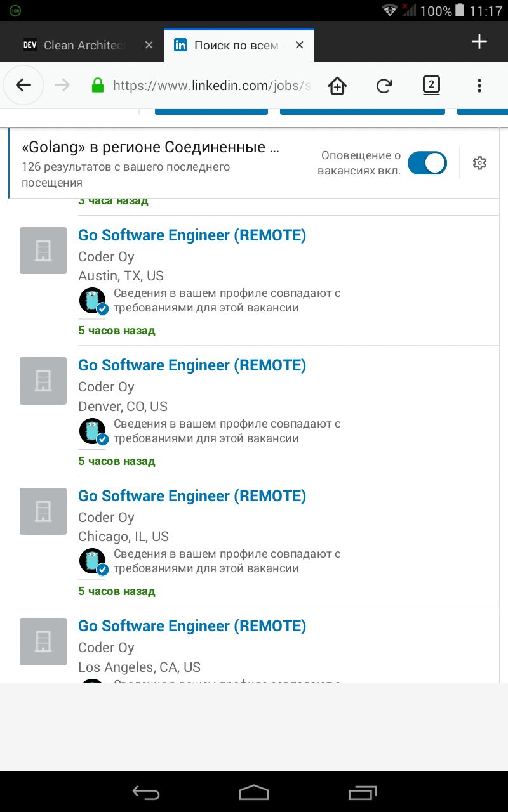Screen dimensions: 508x812
Task: Reload the LinkedIn page
Action: pos(384,86)
